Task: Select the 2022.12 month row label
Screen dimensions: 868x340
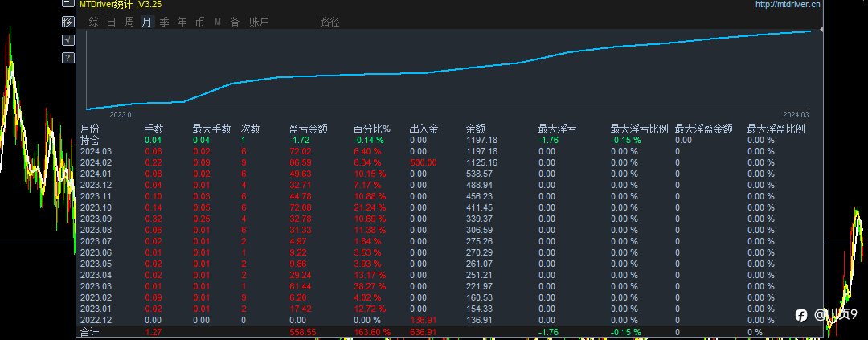Action: pyautogui.click(x=96, y=320)
